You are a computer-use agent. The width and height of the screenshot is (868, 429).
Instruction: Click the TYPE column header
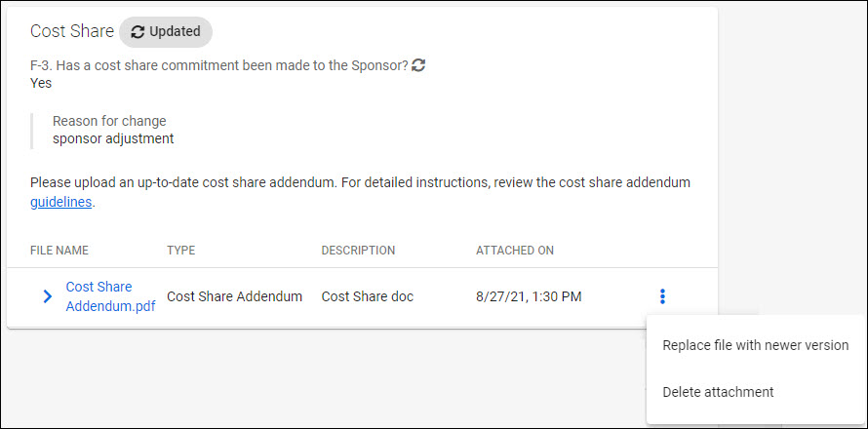pos(181,251)
